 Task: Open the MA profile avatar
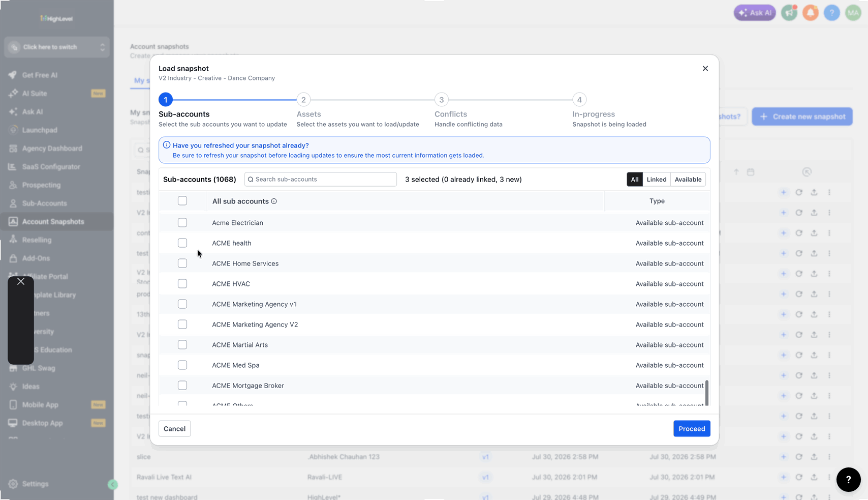pyautogui.click(x=853, y=13)
